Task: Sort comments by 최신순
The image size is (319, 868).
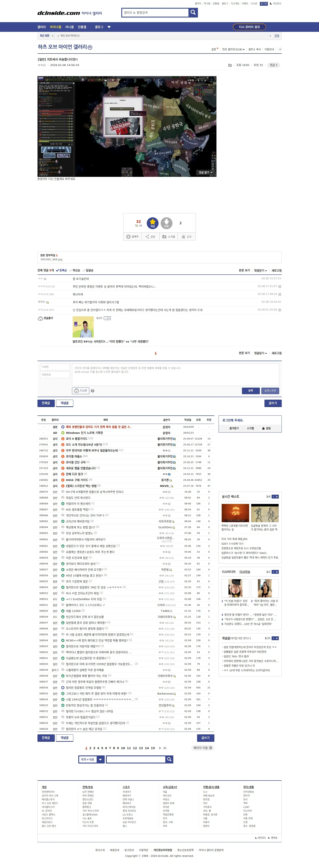Action: click(x=75, y=270)
